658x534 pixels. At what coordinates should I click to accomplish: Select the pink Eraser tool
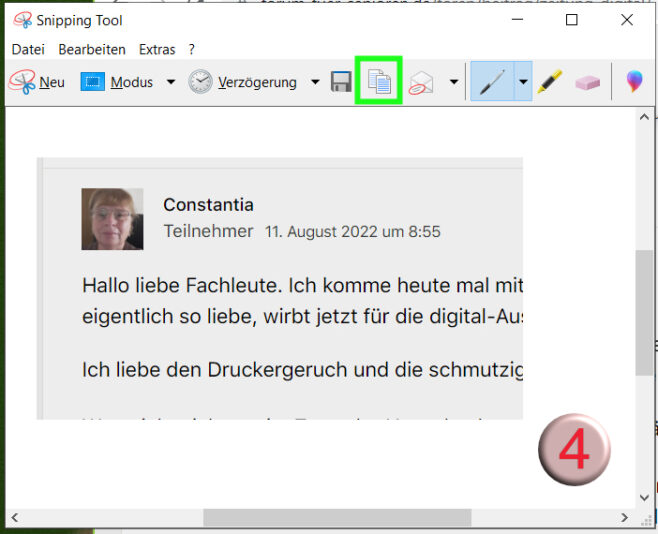tap(587, 83)
